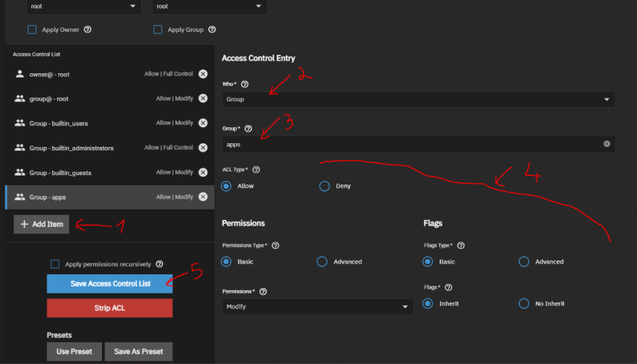Expand the Permissions Modify dropdown
637x364 pixels.
click(317, 307)
